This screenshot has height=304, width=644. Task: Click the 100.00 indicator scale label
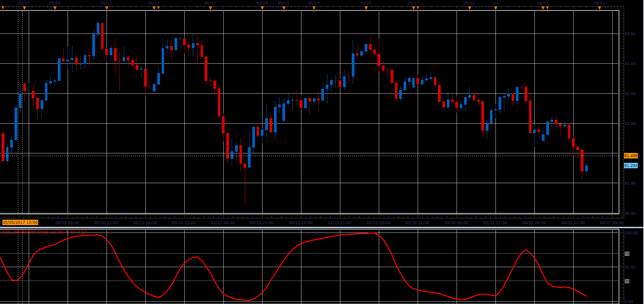point(631,233)
